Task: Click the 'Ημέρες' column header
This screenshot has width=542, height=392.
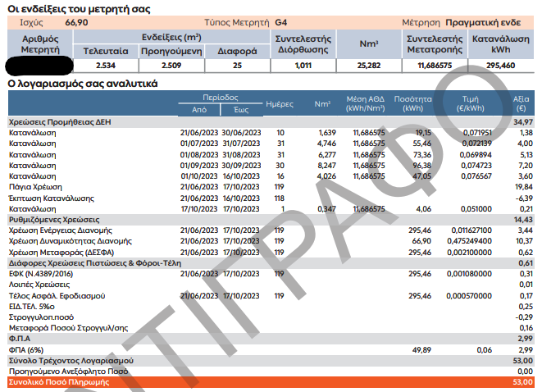Action: [280, 104]
